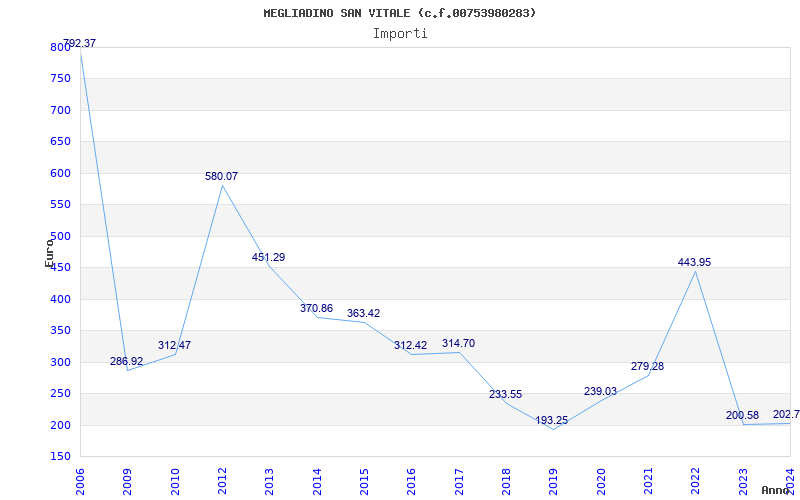Click the Euro y-axis title
The height and width of the screenshot is (500, 800).
(49, 253)
